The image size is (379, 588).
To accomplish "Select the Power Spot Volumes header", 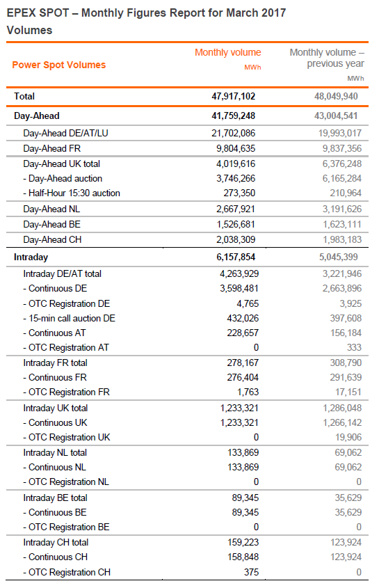I will coord(59,65).
